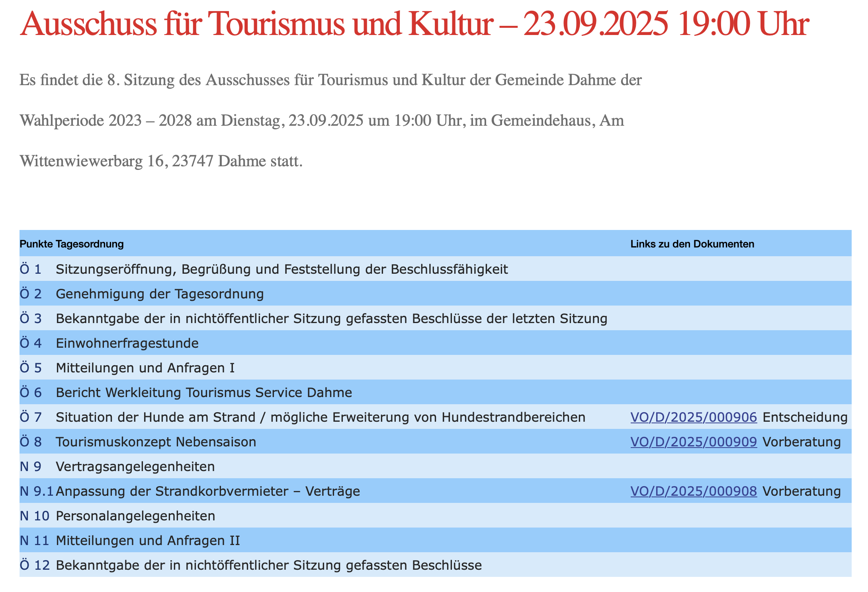868x592 pixels.
Task: Open document link VO/D/2025/000908
Action: coord(693,491)
